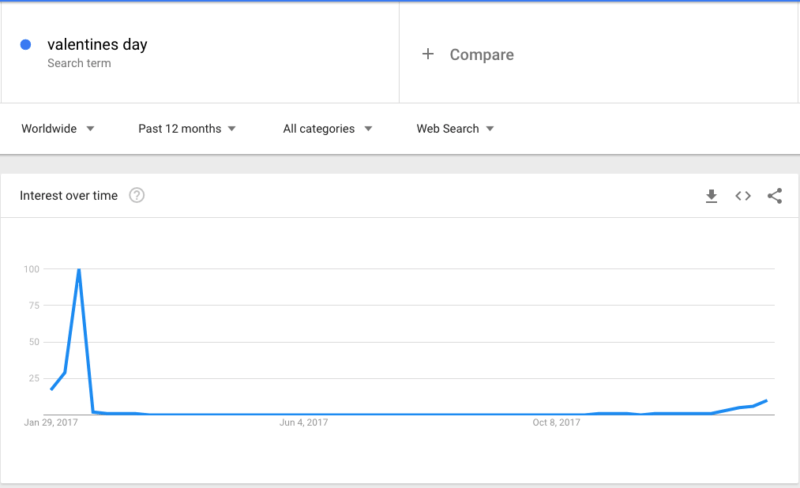Open the embed code icon
The width and height of the screenshot is (800, 488).
click(743, 196)
